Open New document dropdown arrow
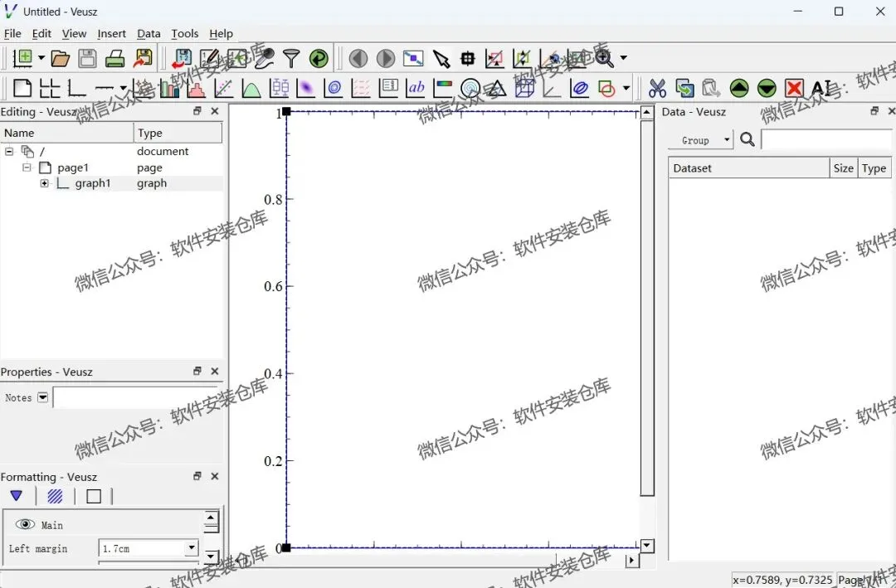 [x=41, y=58]
